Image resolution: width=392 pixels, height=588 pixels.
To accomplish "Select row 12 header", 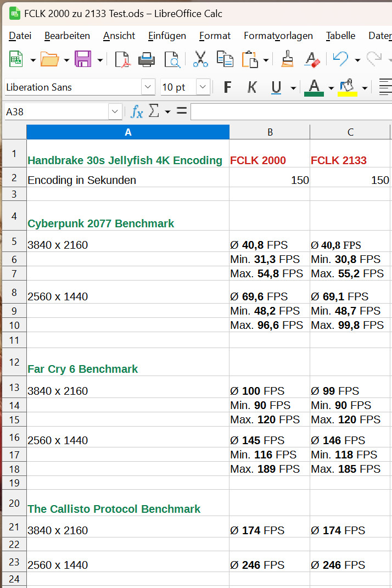I will (x=14, y=362).
